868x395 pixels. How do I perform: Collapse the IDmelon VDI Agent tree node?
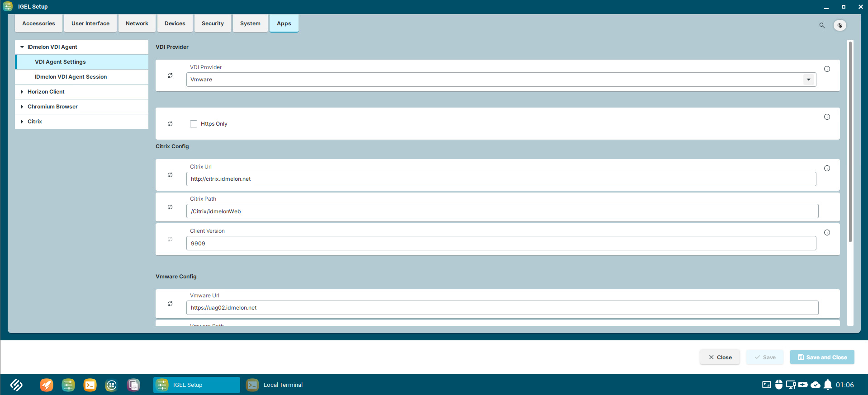coord(22,47)
